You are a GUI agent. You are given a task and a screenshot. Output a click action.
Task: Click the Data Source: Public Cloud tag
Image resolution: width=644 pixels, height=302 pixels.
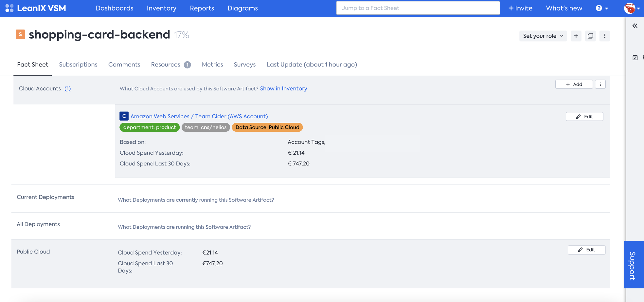(x=267, y=127)
